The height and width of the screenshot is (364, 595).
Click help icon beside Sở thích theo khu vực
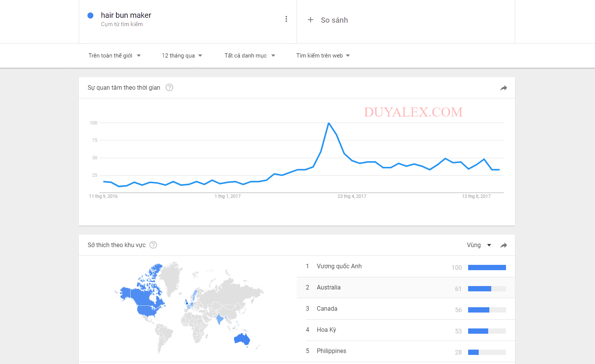(153, 245)
